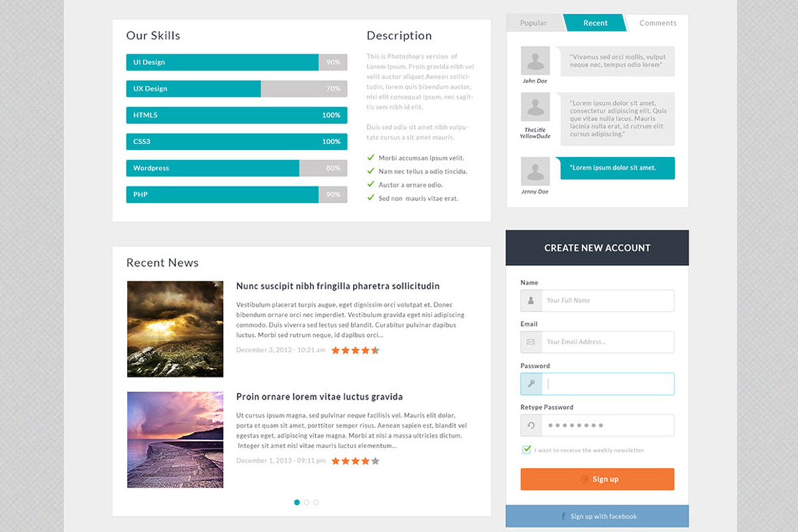Open the Comments tab
Viewport: 798px width, 532px height.
(658, 23)
